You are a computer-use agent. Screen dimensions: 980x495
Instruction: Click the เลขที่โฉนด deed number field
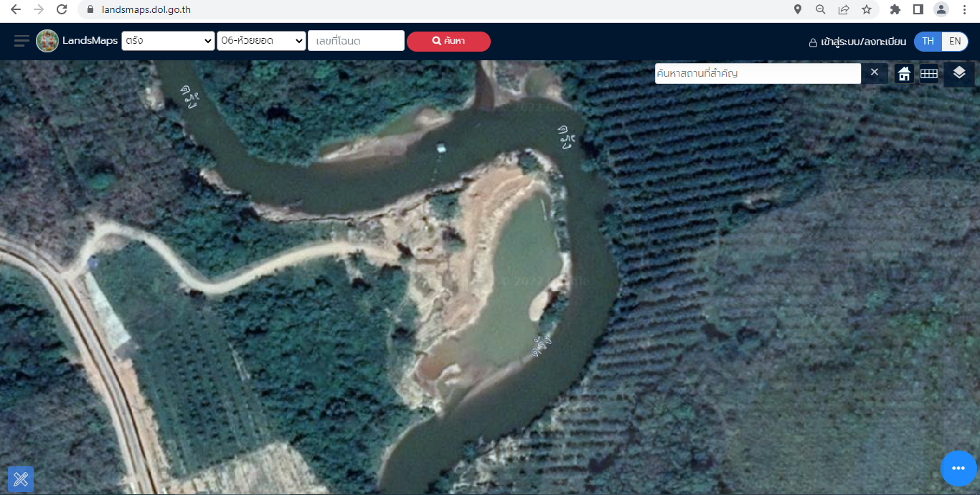356,41
